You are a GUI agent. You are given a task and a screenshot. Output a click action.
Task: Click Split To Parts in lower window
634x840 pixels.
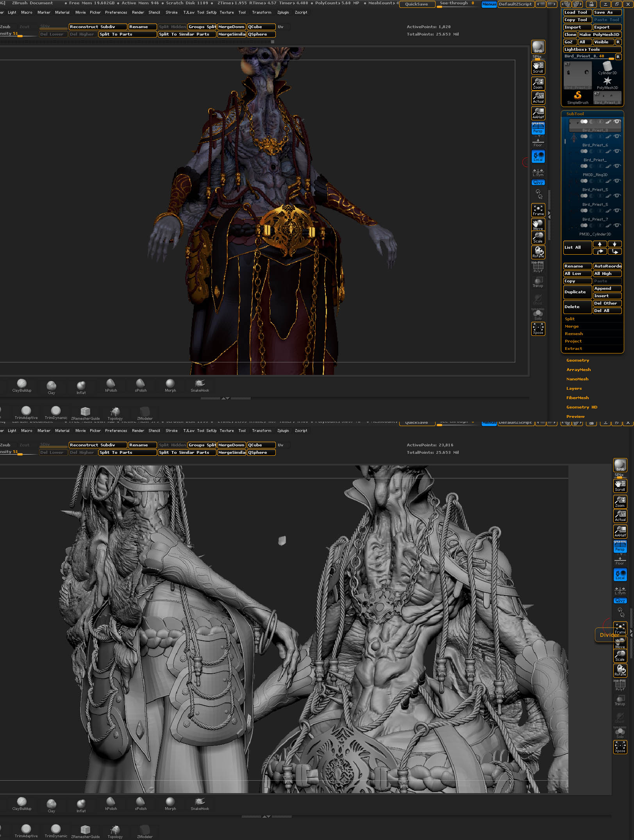(127, 452)
